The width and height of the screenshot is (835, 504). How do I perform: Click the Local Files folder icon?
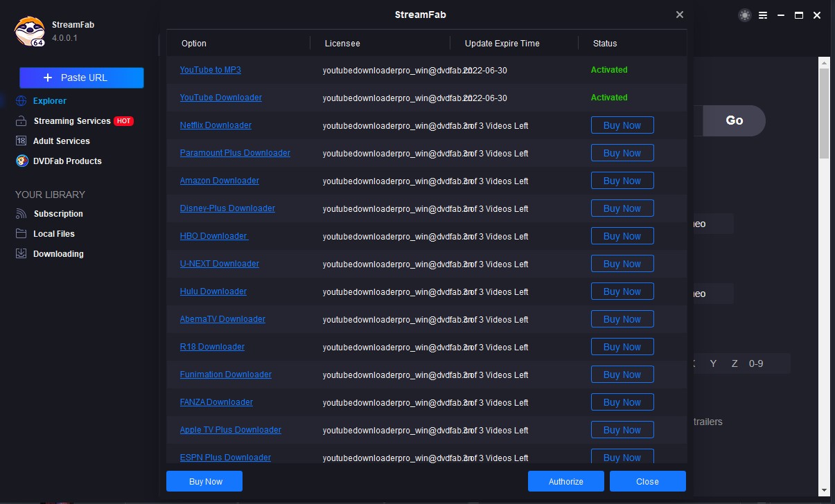click(x=21, y=234)
